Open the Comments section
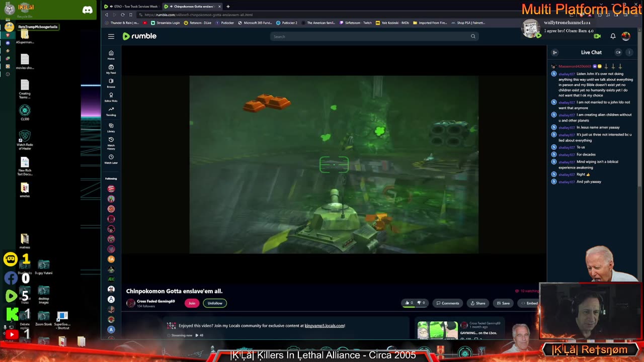 tap(448, 303)
